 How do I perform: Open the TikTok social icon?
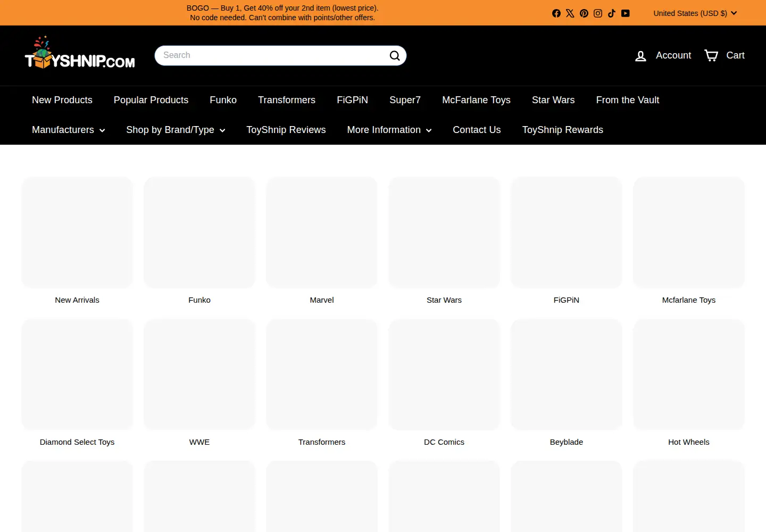tap(612, 13)
